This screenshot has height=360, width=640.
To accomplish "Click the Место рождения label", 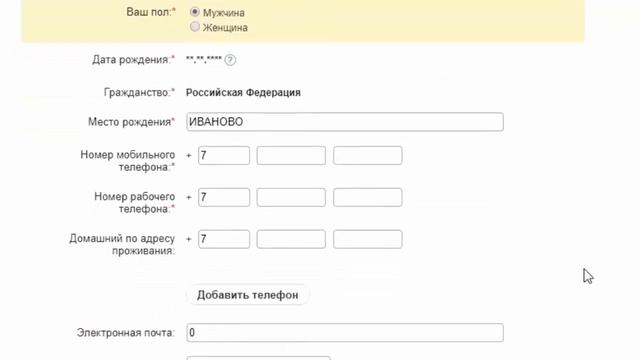I will coord(131,122).
